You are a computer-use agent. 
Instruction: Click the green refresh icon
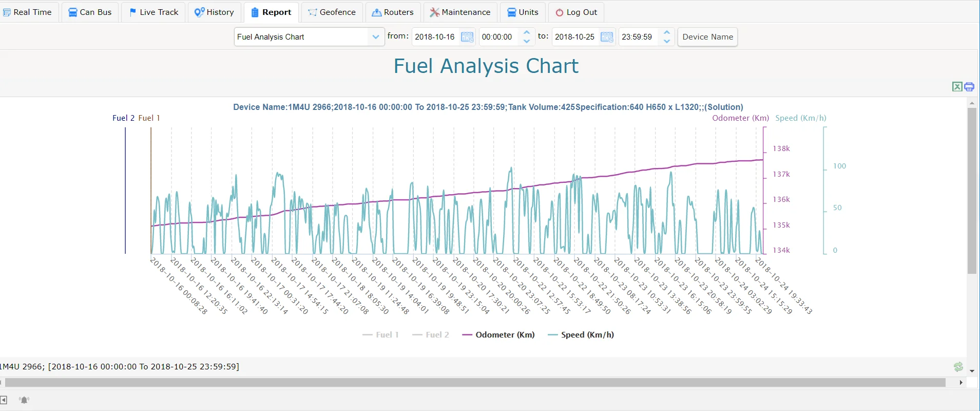(958, 366)
